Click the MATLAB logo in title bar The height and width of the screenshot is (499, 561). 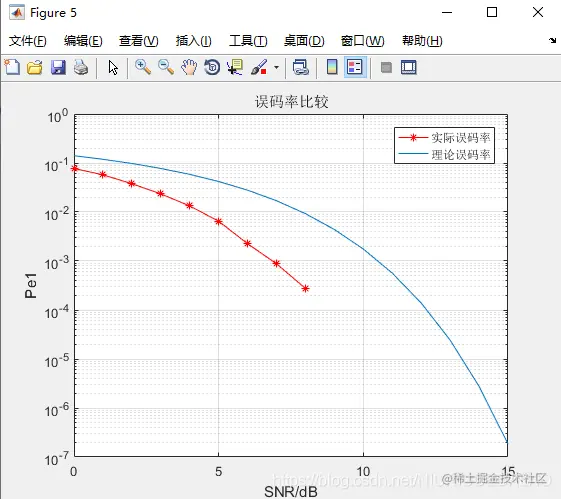(x=17, y=13)
